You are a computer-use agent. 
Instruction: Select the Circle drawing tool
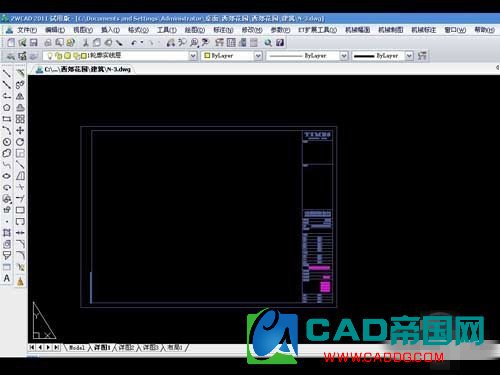pos(7,142)
